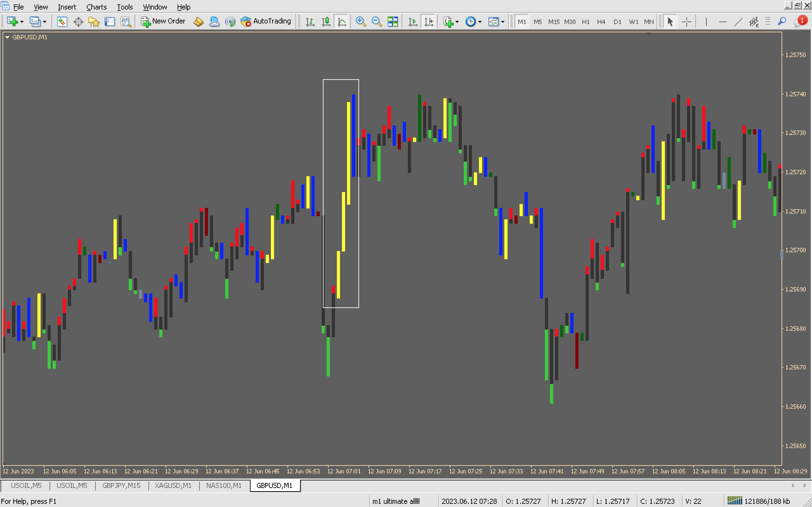Expand the Templates dropdown arrow
The image size is (812, 507).
tap(503, 22)
